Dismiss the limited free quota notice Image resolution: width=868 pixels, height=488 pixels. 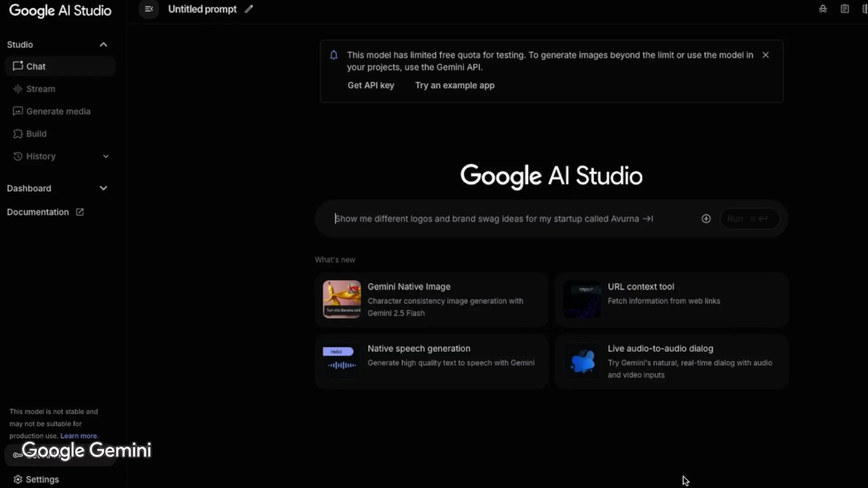pos(766,55)
